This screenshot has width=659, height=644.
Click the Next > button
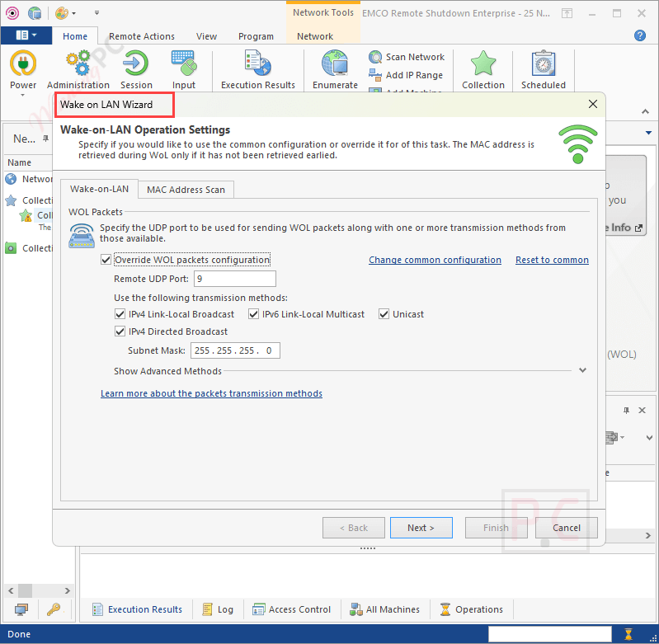click(421, 528)
